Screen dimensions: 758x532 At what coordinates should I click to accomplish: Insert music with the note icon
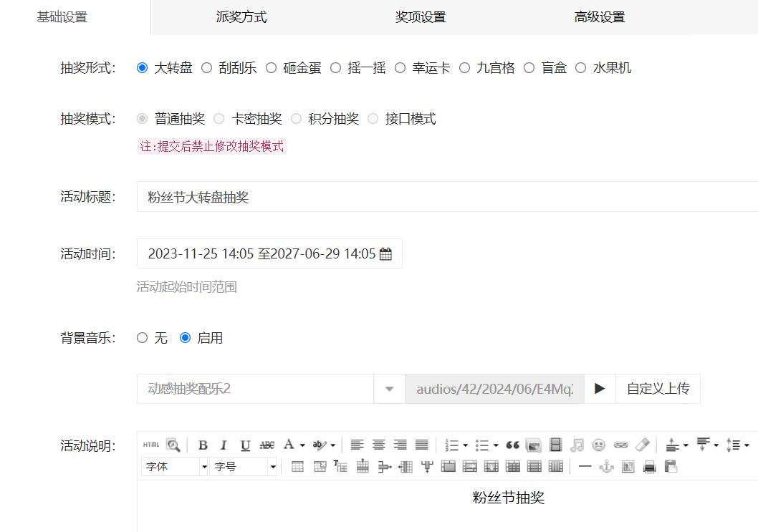point(577,445)
